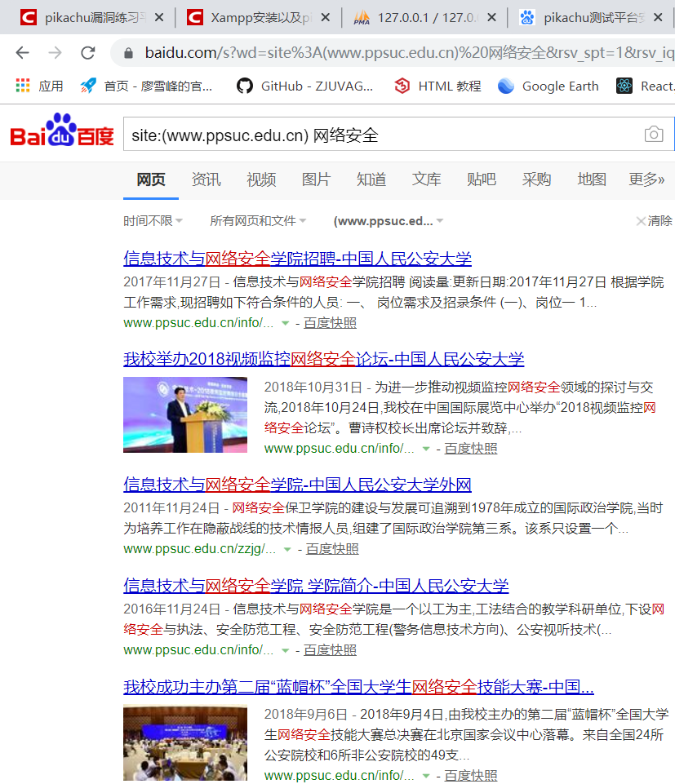This screenshot has height=784, width=675.
Task: Open result 蓝帽杯 全国大学生网络安全技能大赛
Action: (358, 686)
